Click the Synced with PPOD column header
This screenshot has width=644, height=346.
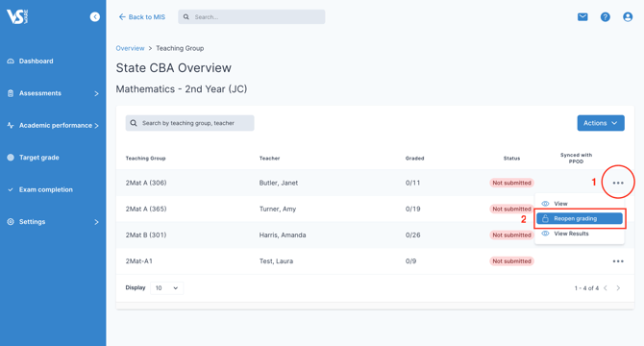point(576,158)
